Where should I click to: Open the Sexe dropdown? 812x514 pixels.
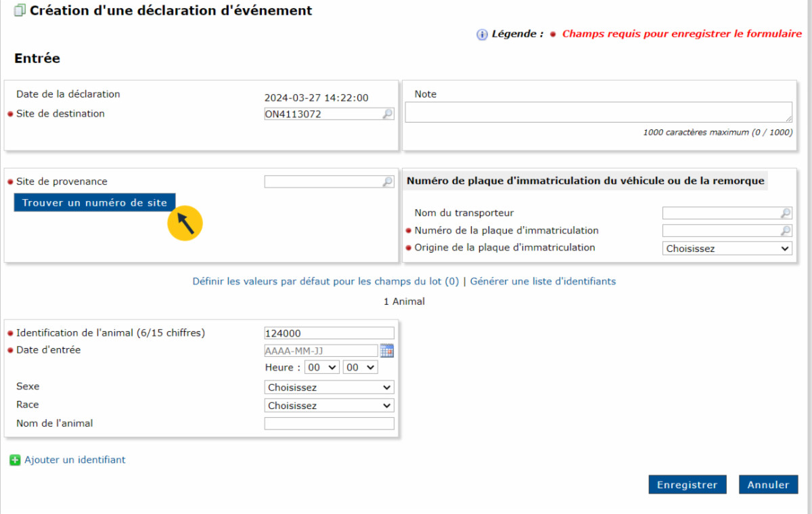pos(329,387)
